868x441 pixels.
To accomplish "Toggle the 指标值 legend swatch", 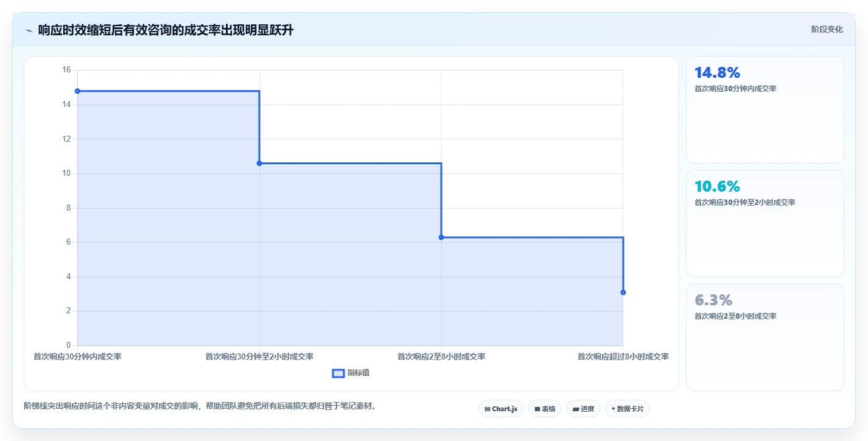I will [338, 373].
